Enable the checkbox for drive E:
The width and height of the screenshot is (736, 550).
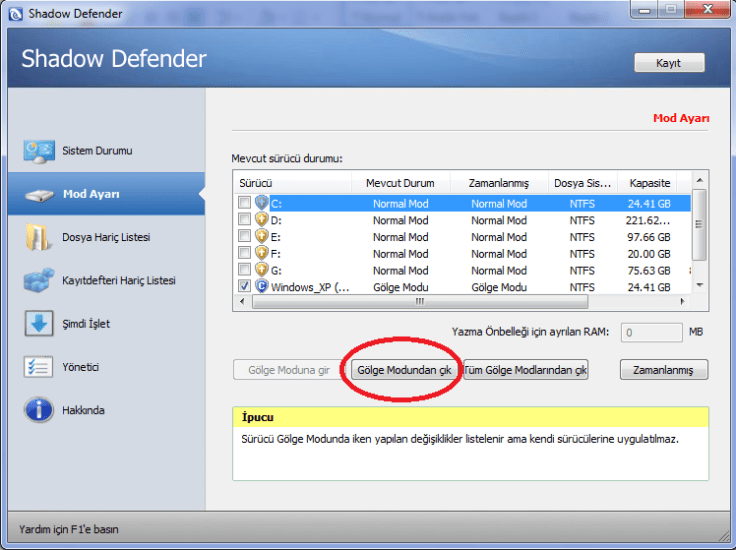[245, 237]
